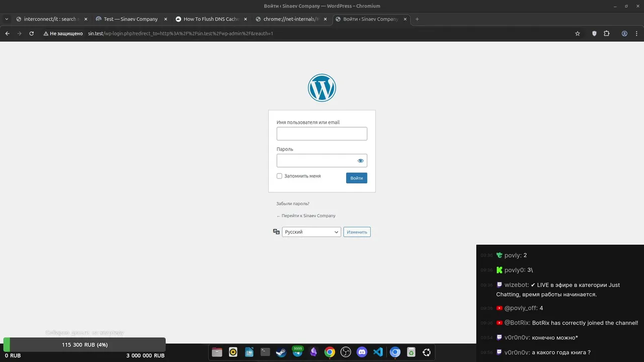
Task: Open Discord from the dock
Action: pyautogui.click(x=362, y=352)
